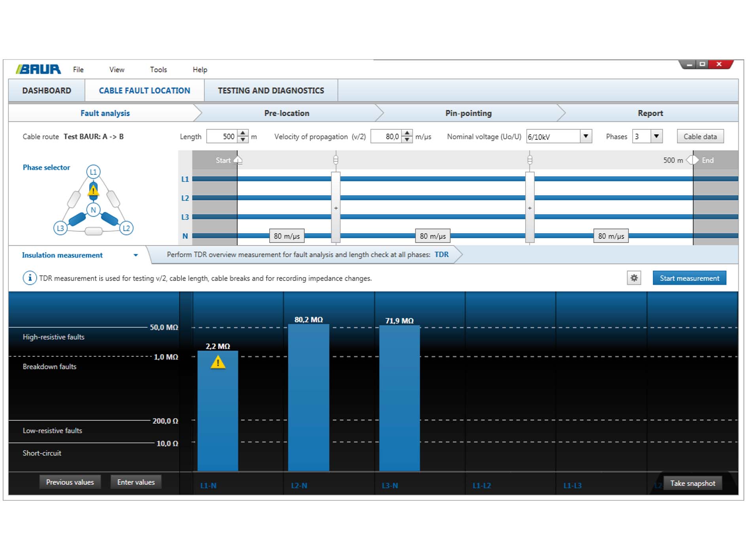Open the Phases dropdown
This screenshot has width=747, height=560.
[656, 136]
